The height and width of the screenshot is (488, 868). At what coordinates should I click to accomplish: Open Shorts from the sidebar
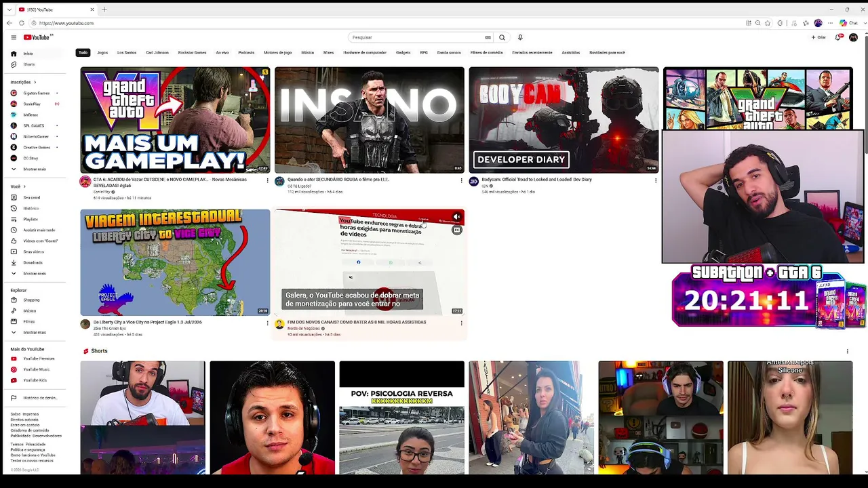pos(28,64)
